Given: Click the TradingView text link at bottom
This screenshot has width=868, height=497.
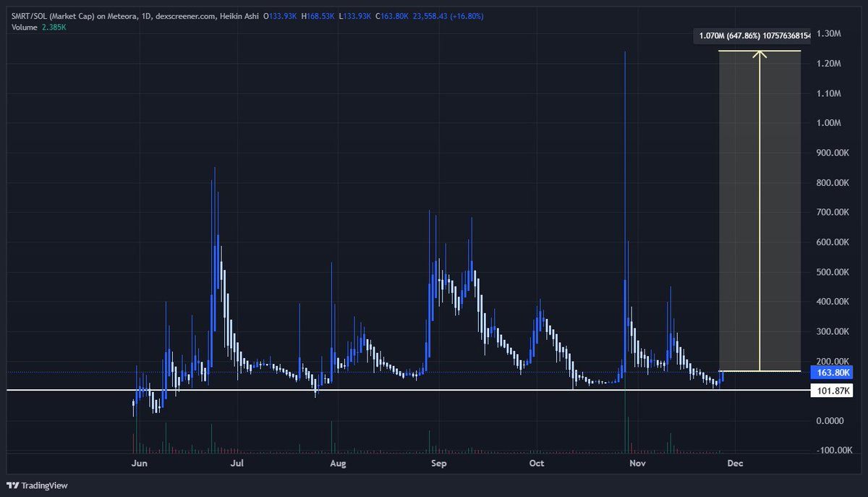Looking at the screenshot, I should tap(45, 485).
